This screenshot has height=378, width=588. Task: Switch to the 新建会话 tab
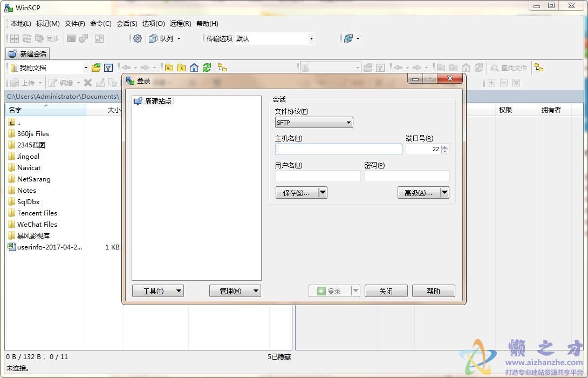point(27,53)
